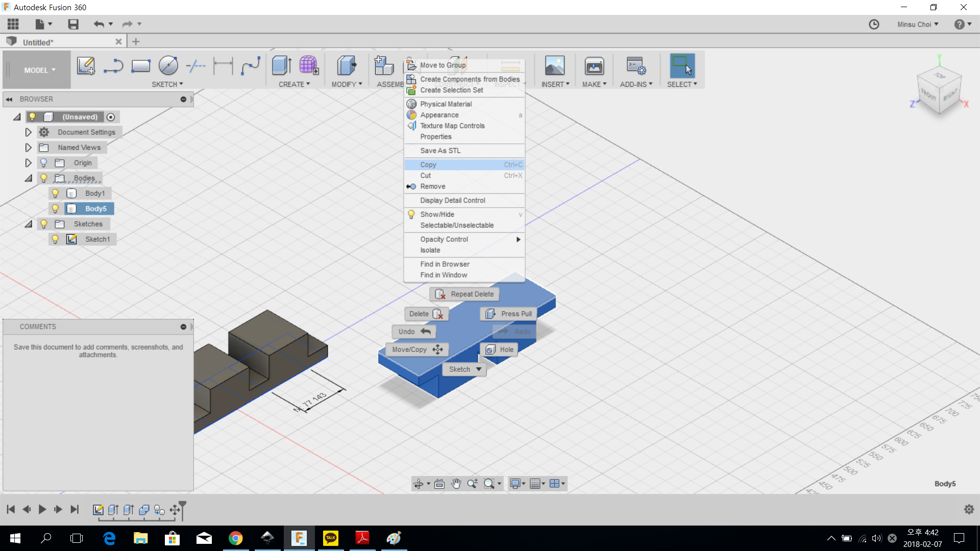The width and height of the screenshot is (980, 551).
Task: Click the New Component icon in Assemble
Action: pyautogui.click(x=384, y=66)
